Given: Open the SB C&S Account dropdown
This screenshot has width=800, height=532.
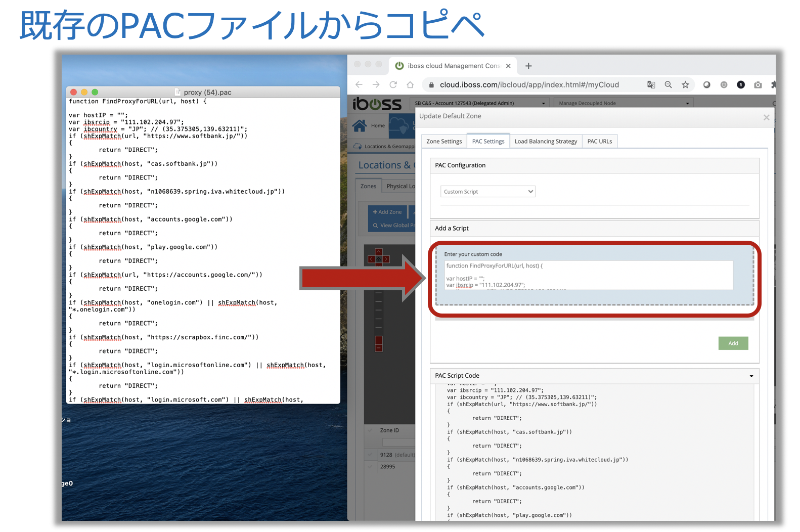Looking at the screenshot, I should coord(480,103).
